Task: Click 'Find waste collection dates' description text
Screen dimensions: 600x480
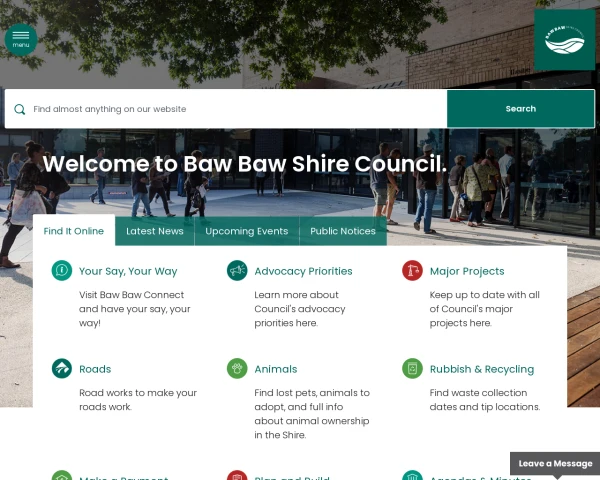Action: (x=485, y=400)
